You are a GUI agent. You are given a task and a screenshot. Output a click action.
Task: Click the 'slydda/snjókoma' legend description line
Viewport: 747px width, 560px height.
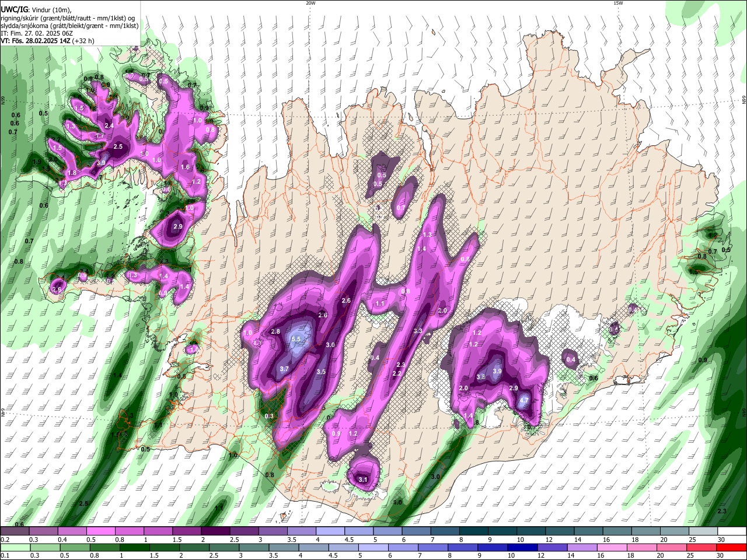(69, 26)
